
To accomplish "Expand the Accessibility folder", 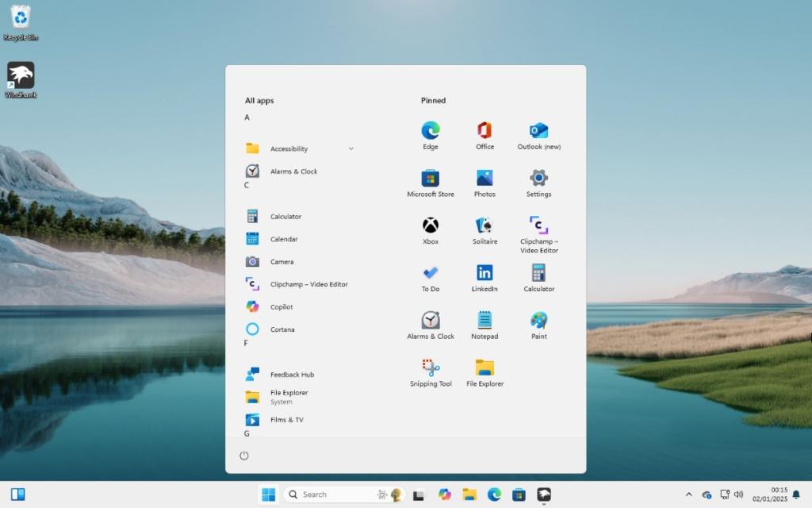I will coord(350,148).
